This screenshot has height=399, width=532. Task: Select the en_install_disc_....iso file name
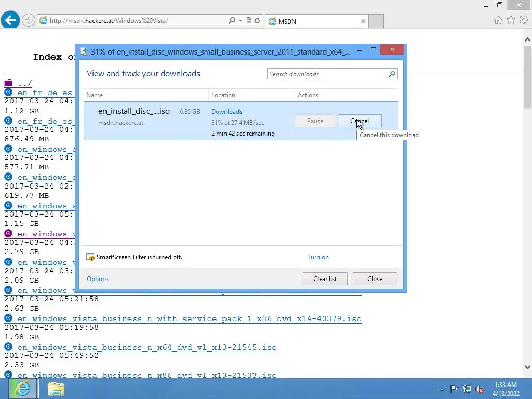134,111
